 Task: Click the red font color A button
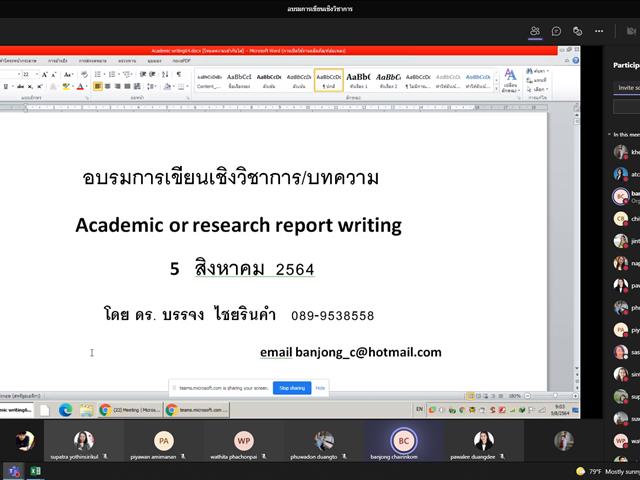pos(80,87)
